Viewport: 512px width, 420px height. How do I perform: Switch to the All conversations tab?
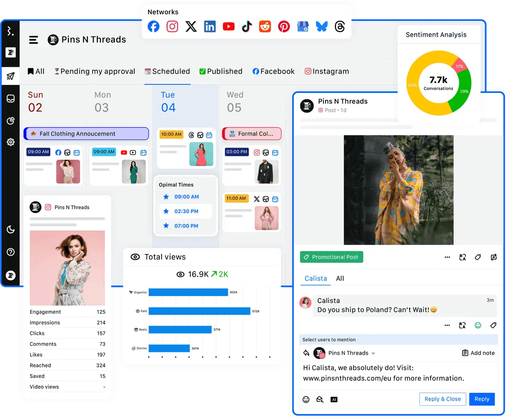click(x=340, y=278)
